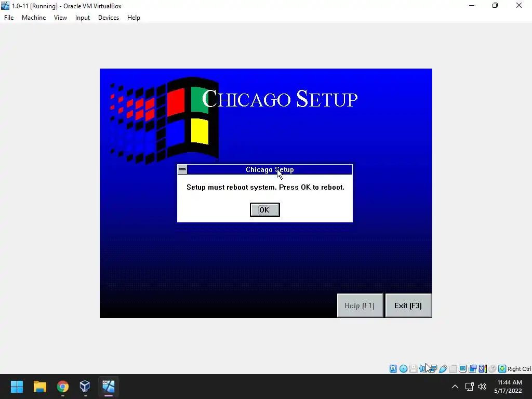
Task: Click OK to reboot the system
Action: pyautogui.click(x=264, y=210)
